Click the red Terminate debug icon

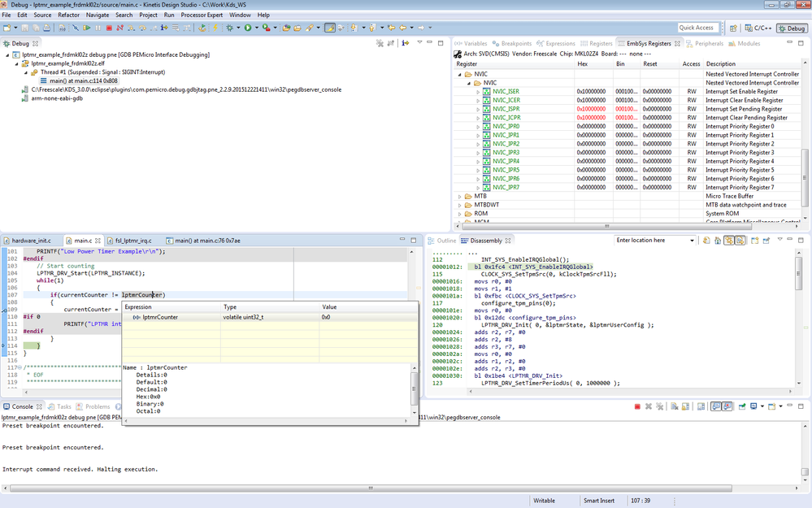pos(109,28)
